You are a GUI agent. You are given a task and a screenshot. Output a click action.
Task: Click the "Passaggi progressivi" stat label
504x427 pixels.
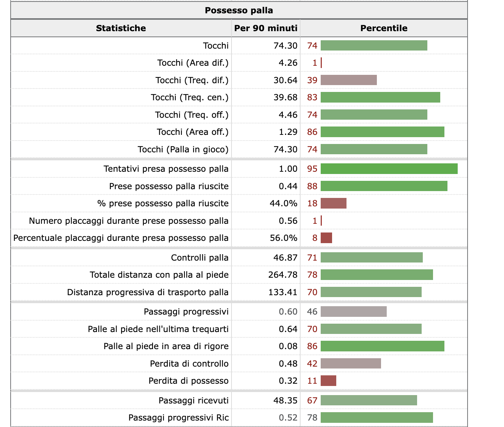186,312
